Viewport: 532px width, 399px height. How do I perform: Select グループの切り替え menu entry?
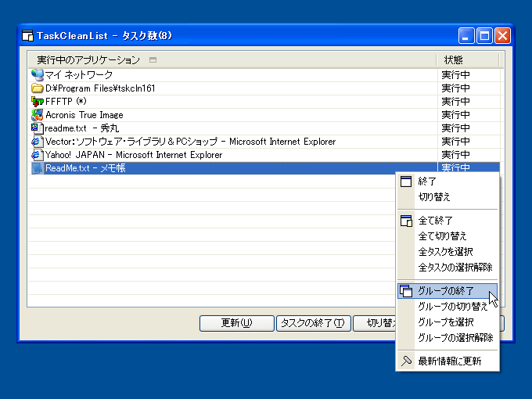pyautogui.click(x=448, y=307)
